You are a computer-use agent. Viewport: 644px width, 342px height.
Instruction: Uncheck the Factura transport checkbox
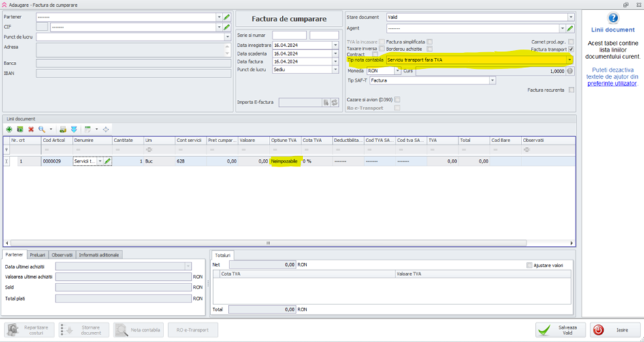[x=571, y=50]
